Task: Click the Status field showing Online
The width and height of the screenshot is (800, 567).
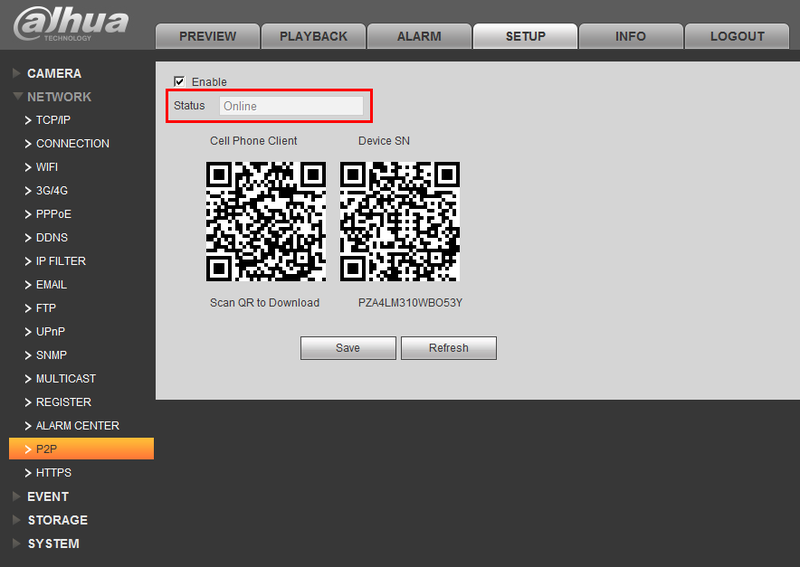Action: [291, 106]
